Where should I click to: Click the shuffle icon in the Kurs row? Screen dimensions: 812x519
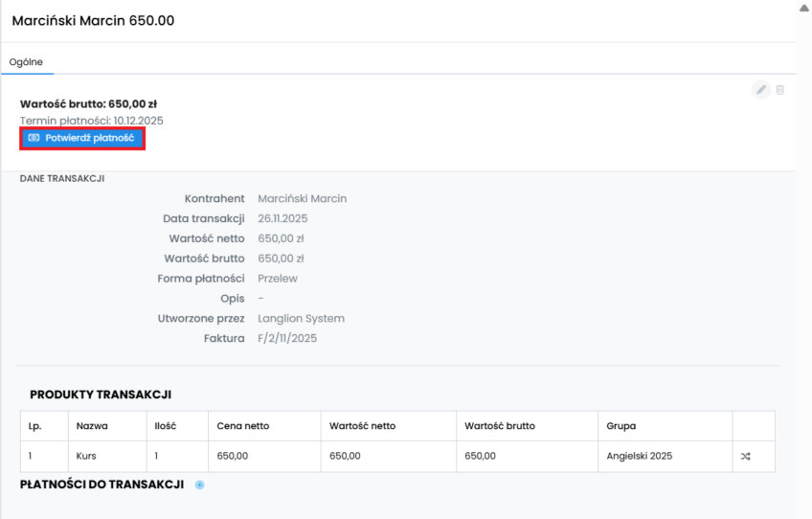tap(746, 457)
